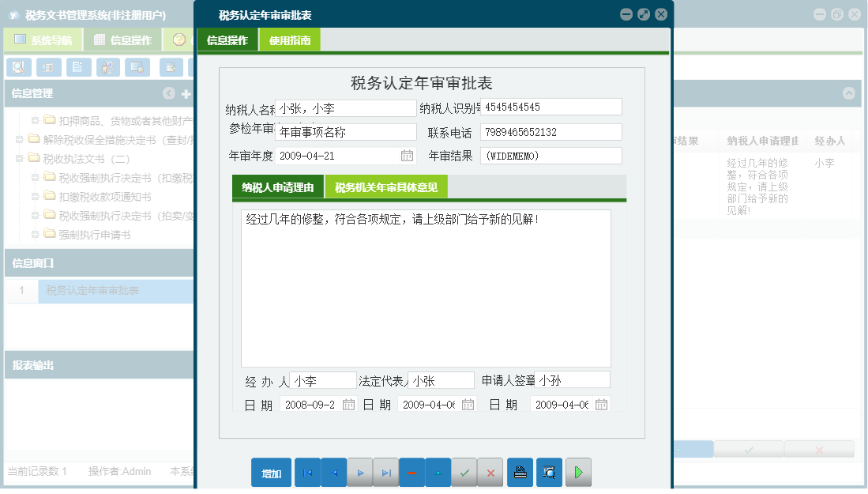Click the insert record triangle icon

click(438, 472)
